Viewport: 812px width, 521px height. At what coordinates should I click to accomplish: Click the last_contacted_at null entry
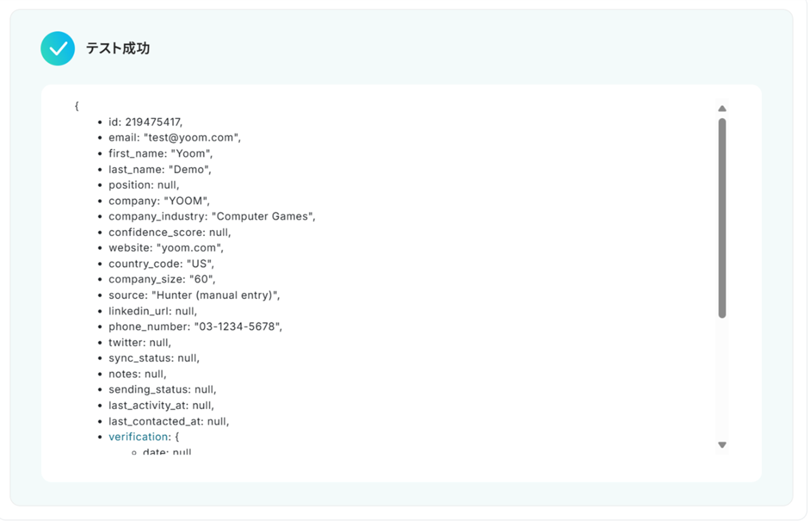pos(169,421)
